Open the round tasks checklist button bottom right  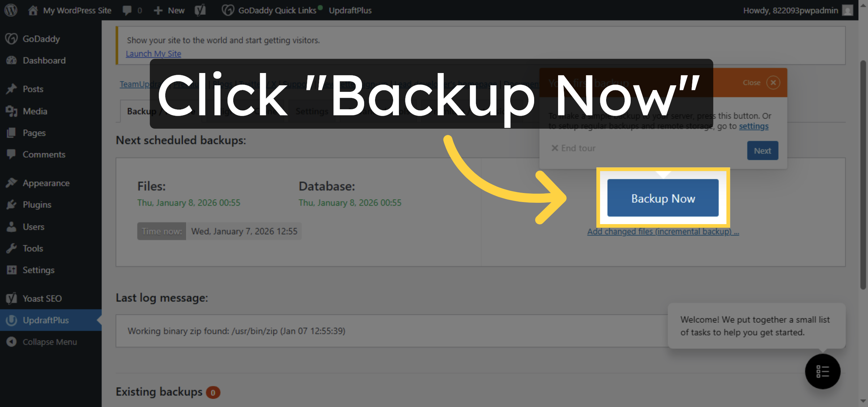(822, 372)
